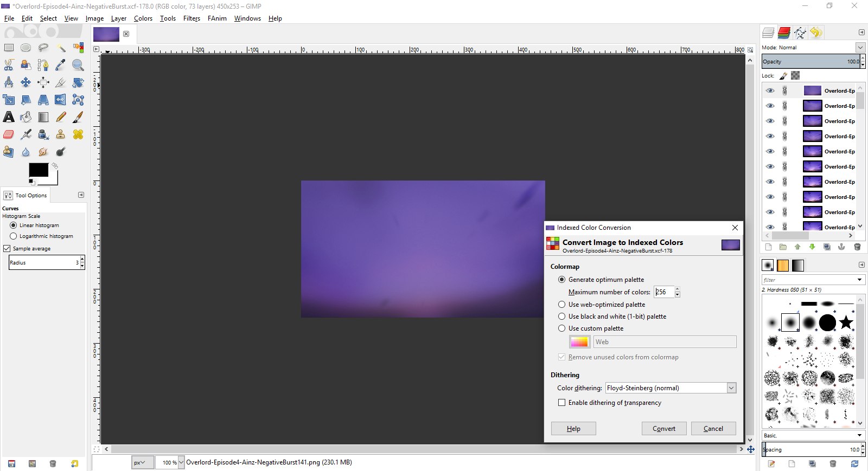Select the Zoom magnifier tool
Viewport: 868px width, 471px height.
pos(78,65)
